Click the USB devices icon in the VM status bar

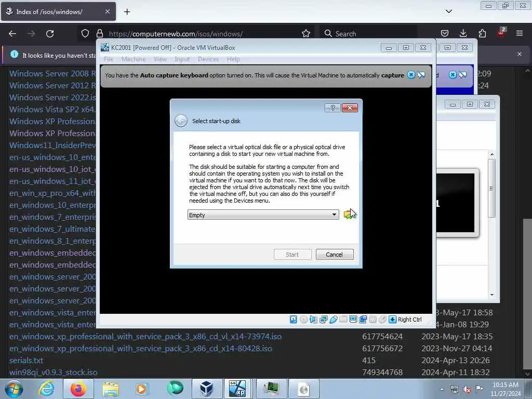(333, 320)
